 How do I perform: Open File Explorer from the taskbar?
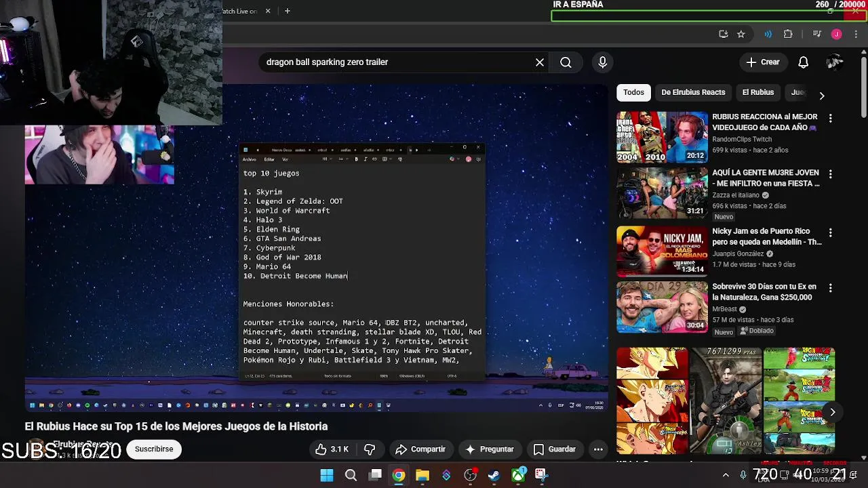click(x=422, y=475)
